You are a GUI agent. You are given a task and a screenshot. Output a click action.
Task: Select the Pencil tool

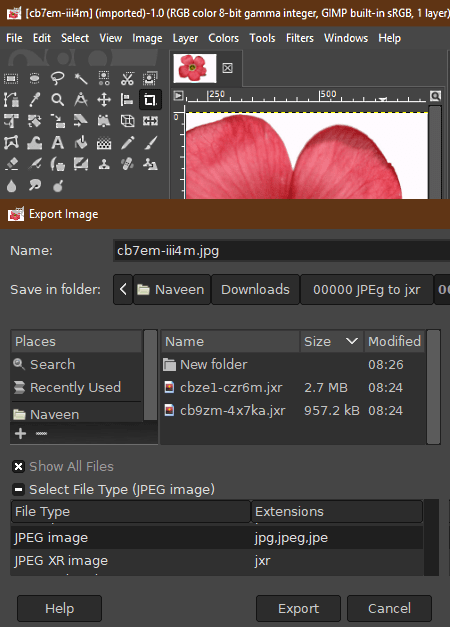(127, 143)
